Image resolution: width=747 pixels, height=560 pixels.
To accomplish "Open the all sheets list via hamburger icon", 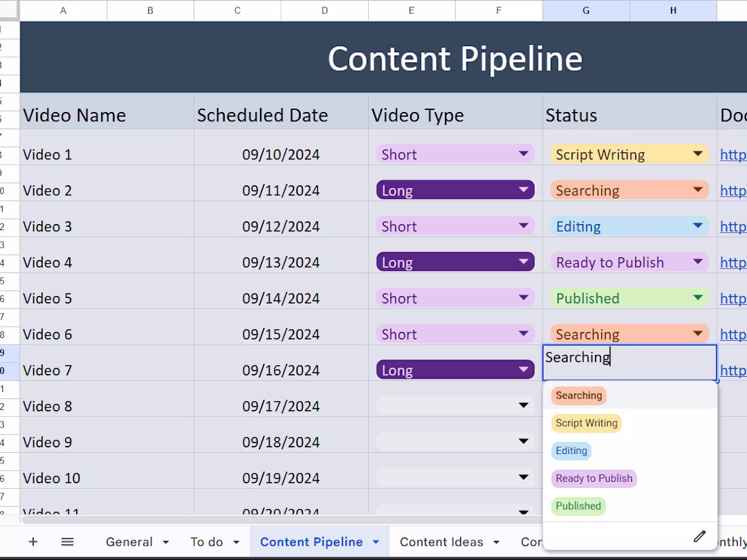I will tap(67, 542).
